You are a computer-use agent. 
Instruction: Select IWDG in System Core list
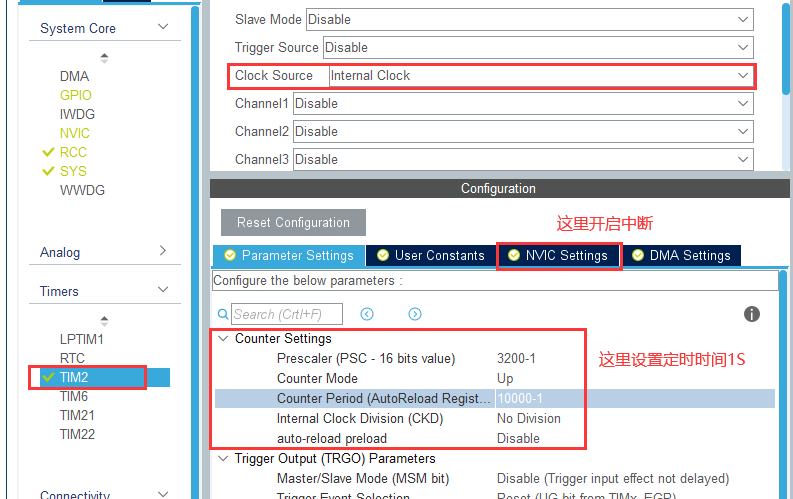tap(77, 114)
